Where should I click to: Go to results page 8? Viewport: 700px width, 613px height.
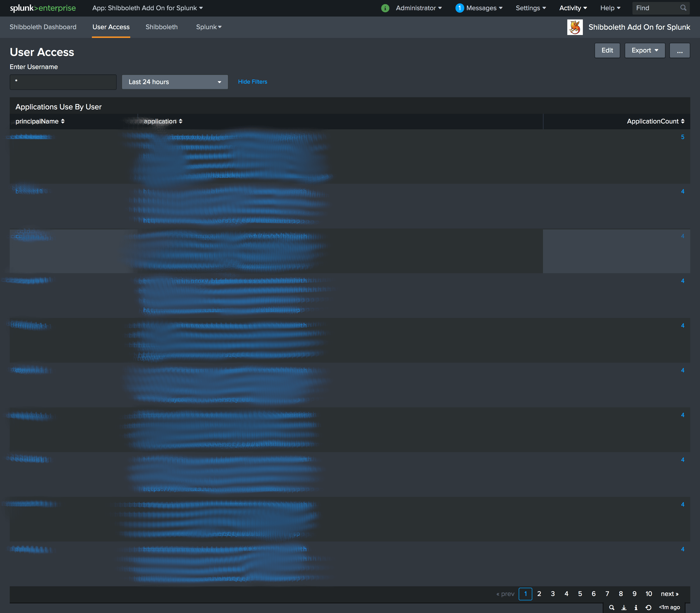tap(621, 594)
